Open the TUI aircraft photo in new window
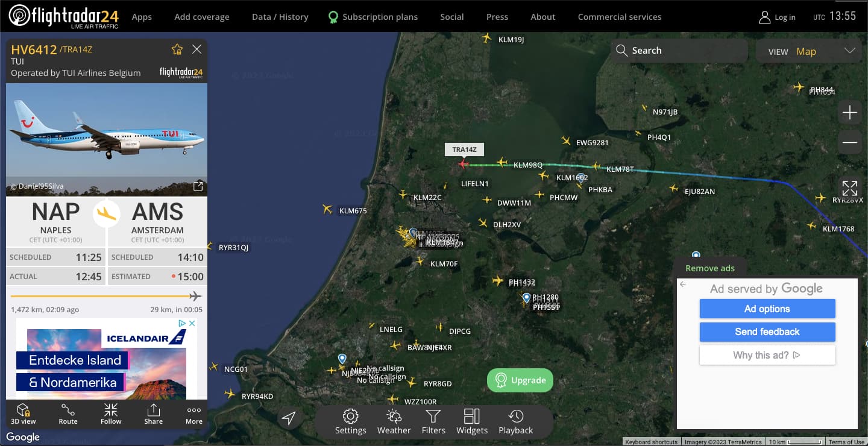868x446 pixels. [x=198, y=186]
